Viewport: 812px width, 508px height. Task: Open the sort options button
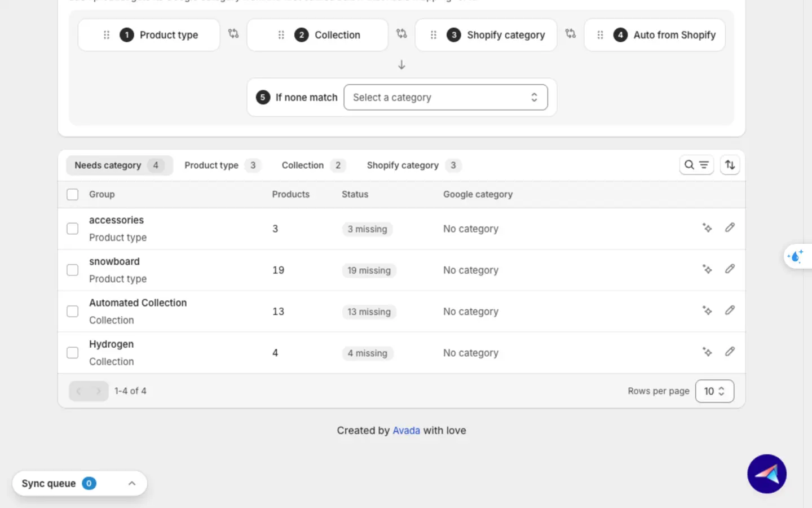730,165
